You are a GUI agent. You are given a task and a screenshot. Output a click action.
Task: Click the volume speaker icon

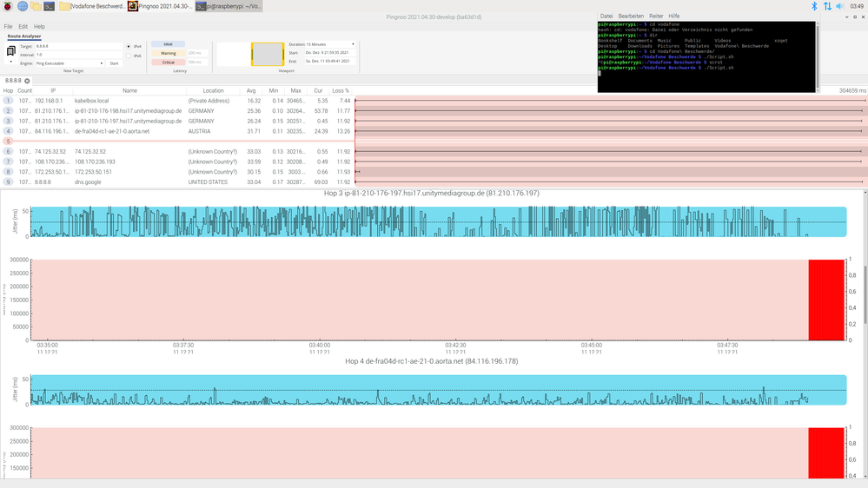click(840, 6)
